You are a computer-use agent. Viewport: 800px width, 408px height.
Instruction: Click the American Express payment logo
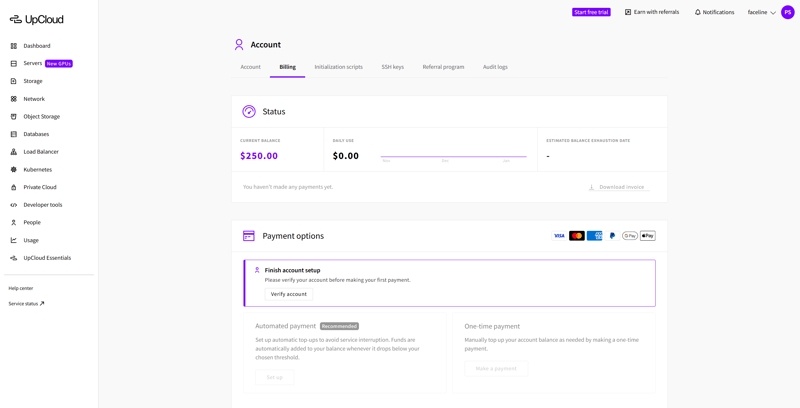594,236
